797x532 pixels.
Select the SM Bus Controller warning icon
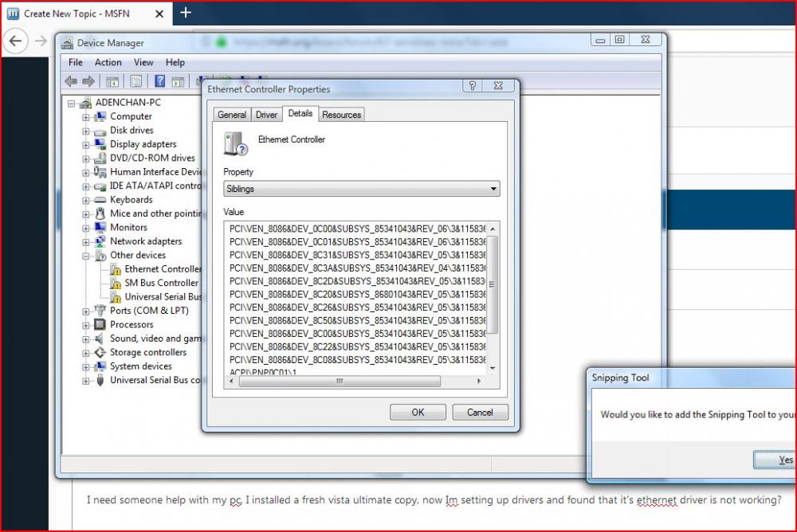tap(116, 283)
